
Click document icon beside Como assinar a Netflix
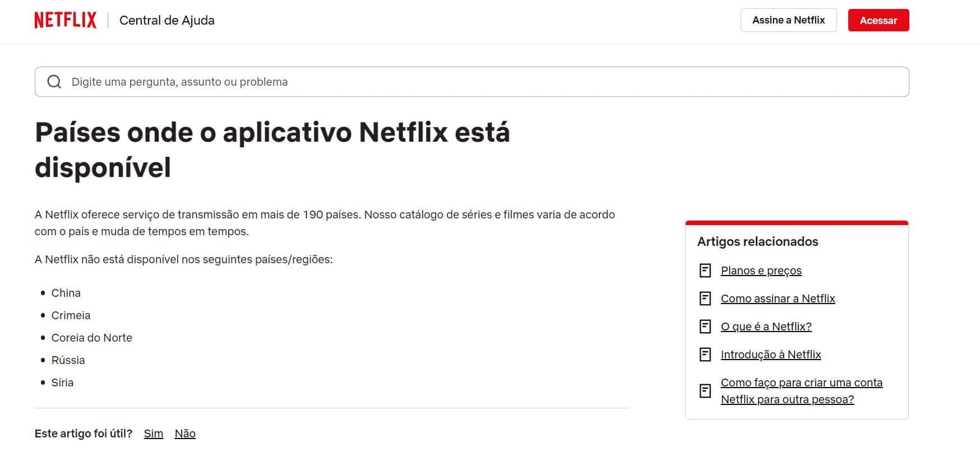pyautogui.click(x=705, y=299)
